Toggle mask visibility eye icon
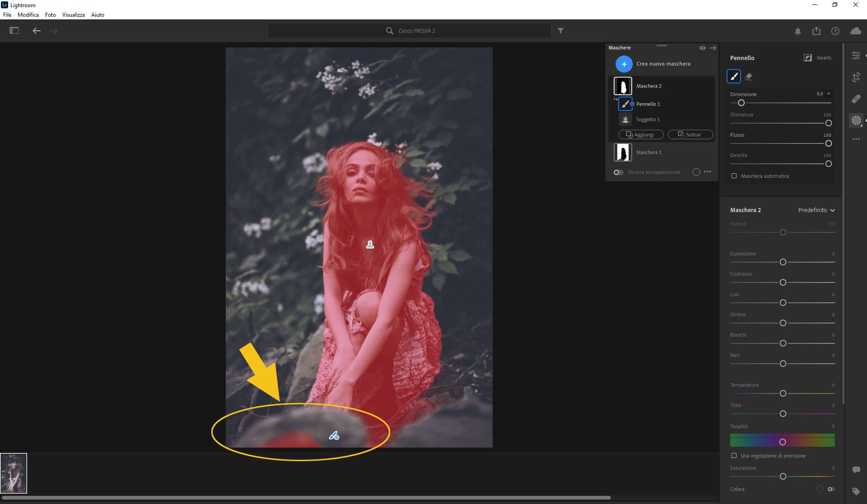The image size is (867, 504). [702, 48]
